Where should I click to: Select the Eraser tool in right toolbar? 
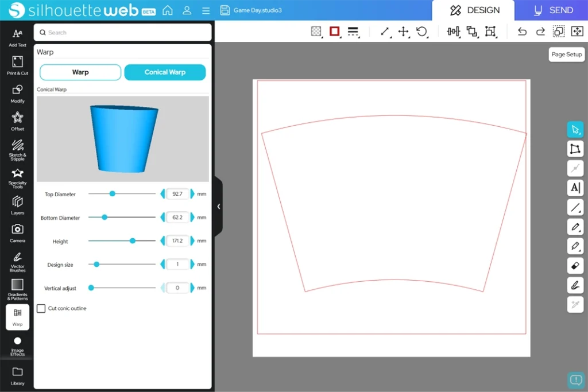pyautogui.click(x=575, y=266)
